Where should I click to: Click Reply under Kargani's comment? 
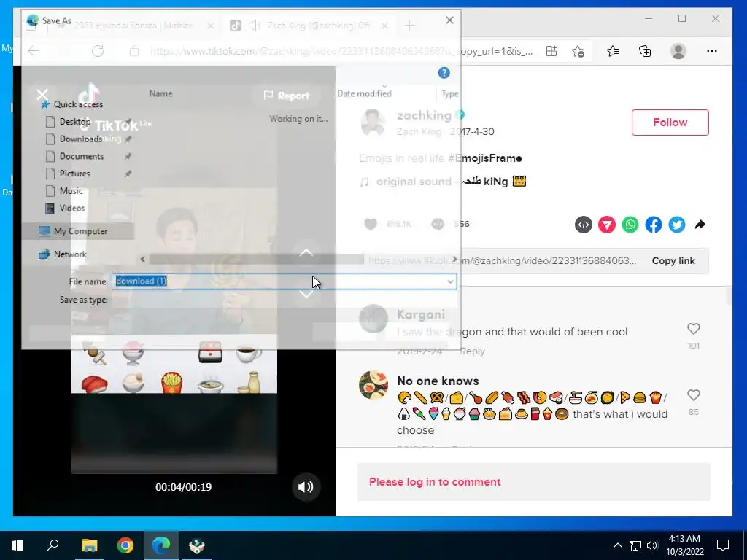472,351
